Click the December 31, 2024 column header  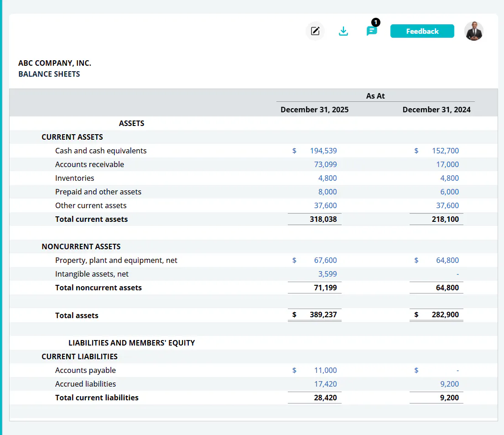click(436, 110)
